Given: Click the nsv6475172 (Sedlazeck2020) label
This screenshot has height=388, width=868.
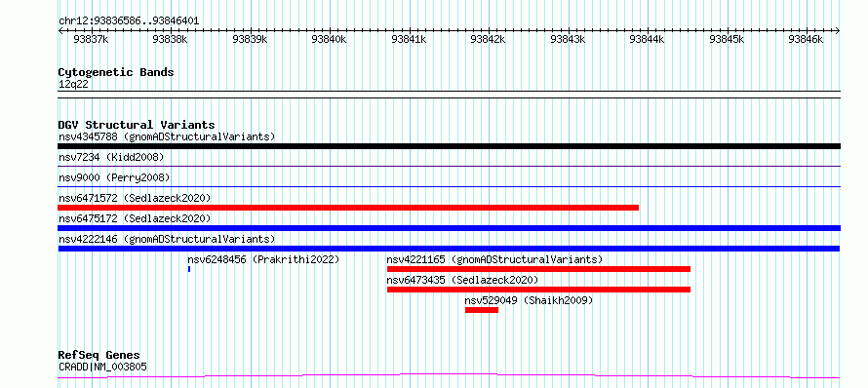Looking at the screenshot, I should 135,218.
